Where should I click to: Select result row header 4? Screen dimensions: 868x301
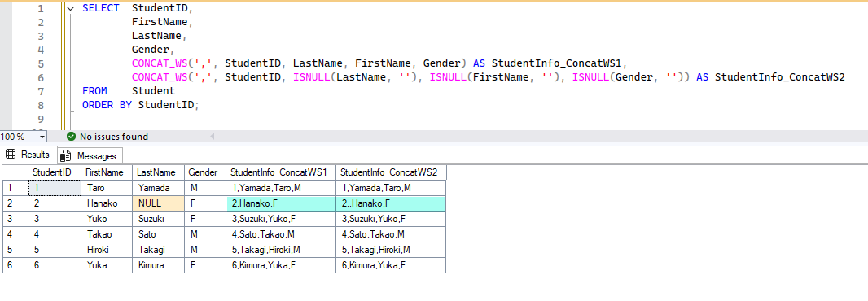(15, 234)
